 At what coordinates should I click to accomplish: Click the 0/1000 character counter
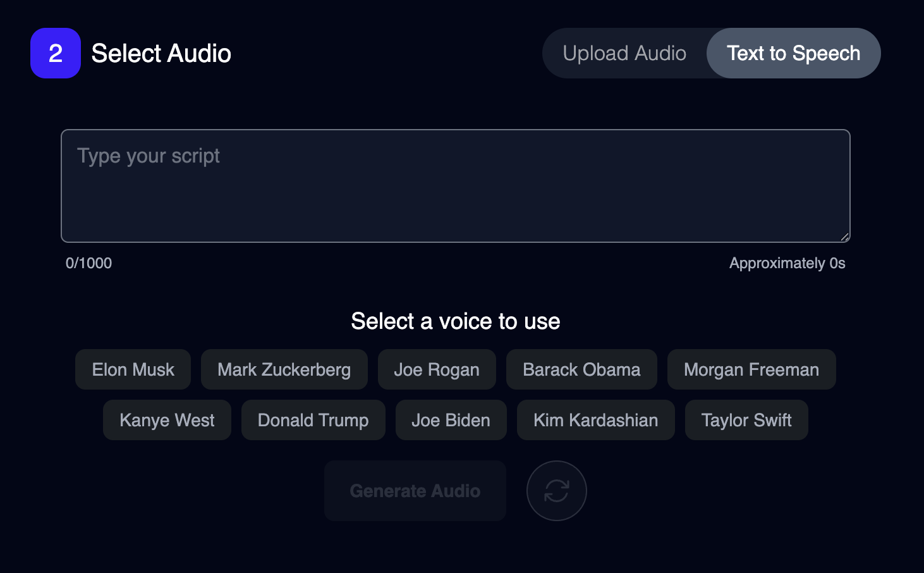coord(88,263)
